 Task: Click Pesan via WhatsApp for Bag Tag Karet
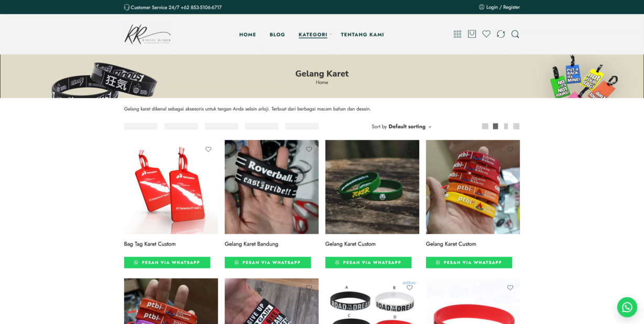167,263
